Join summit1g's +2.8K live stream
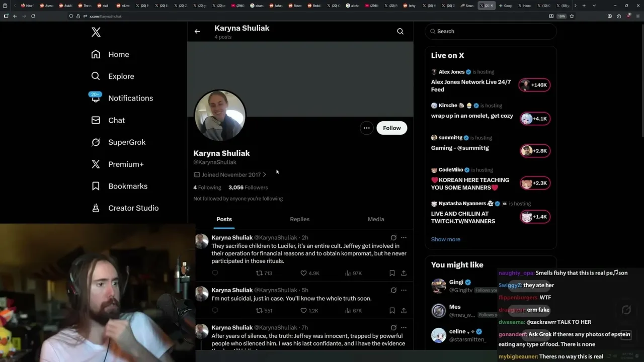Viewport: 644px width, 362px height. coord(535,151)
